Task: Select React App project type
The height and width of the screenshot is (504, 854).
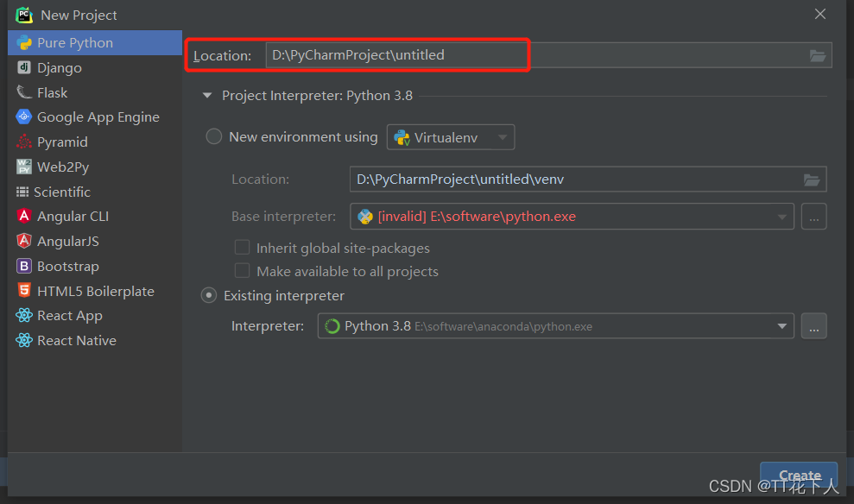Action: pyautogui.click(x=95, y=316)
